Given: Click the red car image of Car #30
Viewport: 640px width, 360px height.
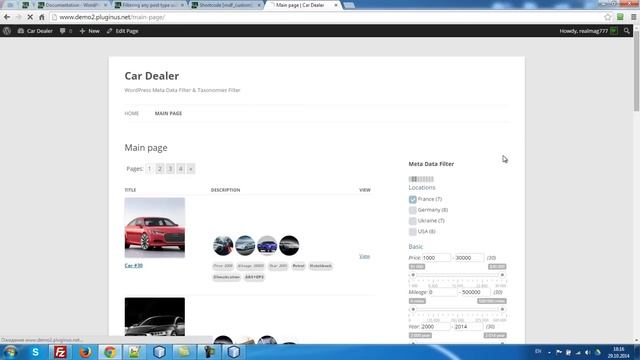Looking at the screenshot, I should (155, 228).
